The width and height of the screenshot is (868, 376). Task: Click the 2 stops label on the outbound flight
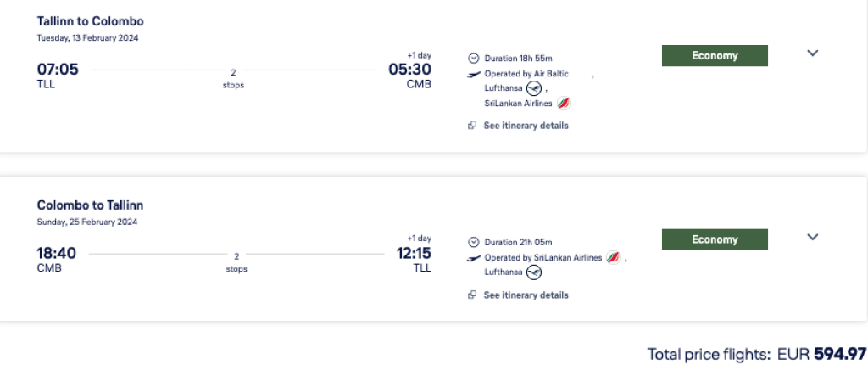click(x=233, y=78)
